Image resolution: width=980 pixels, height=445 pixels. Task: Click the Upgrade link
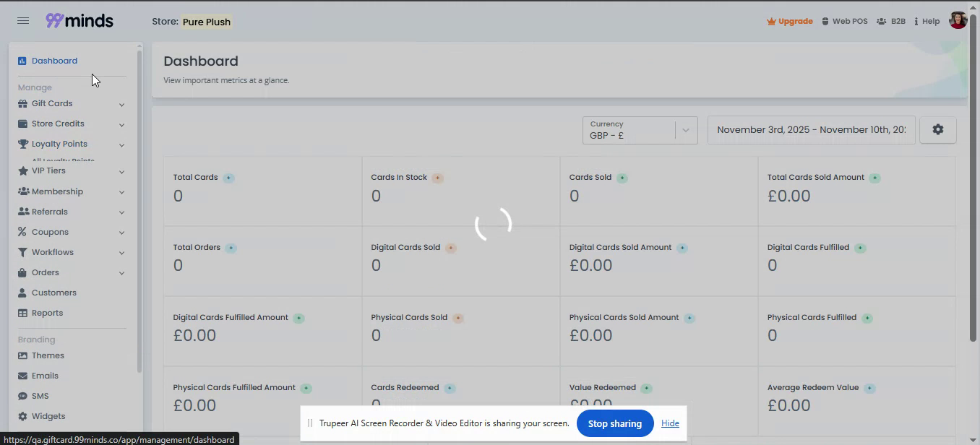coord(789,22)
